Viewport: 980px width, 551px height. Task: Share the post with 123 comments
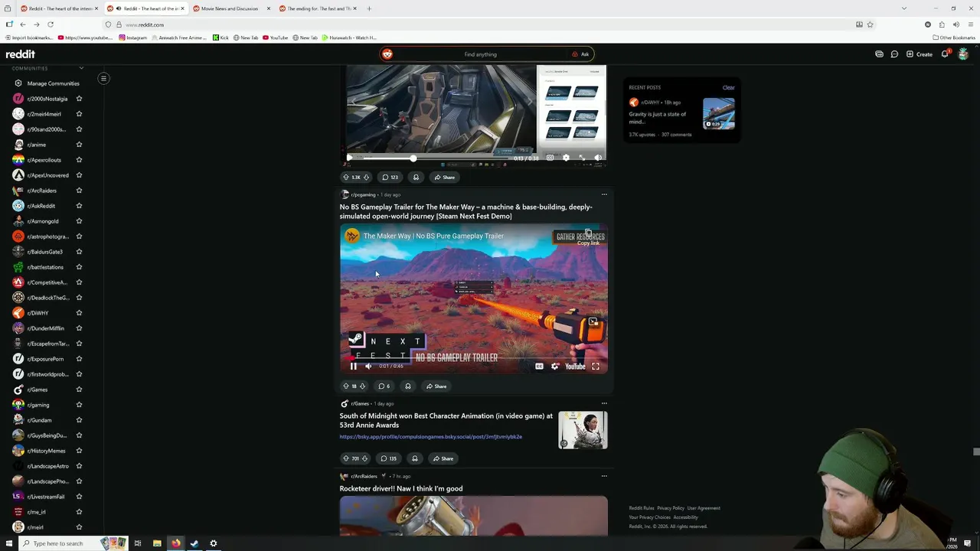click(444, 178)
